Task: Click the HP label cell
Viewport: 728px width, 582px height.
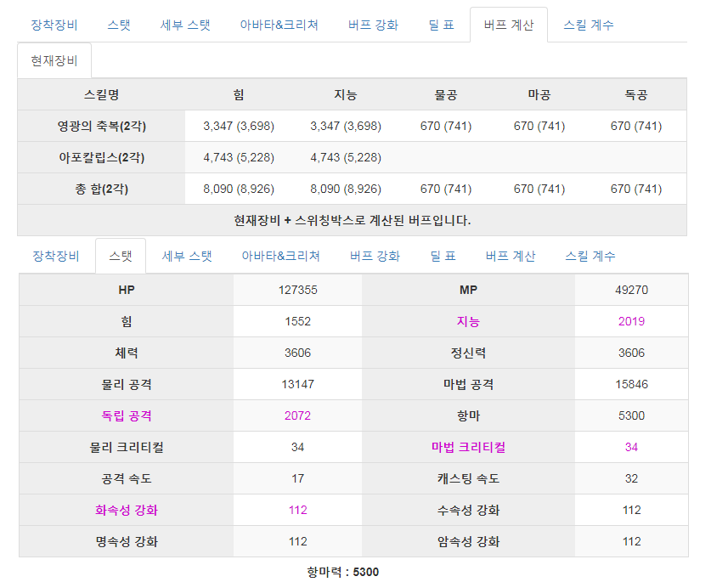Action: pyautogui.click(x=127, y=290)
